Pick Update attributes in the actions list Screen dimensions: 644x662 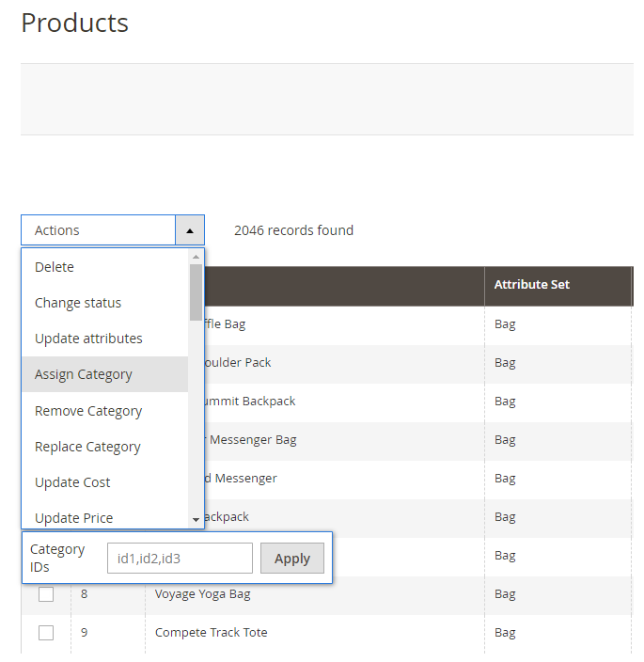[x=88, y=339]
